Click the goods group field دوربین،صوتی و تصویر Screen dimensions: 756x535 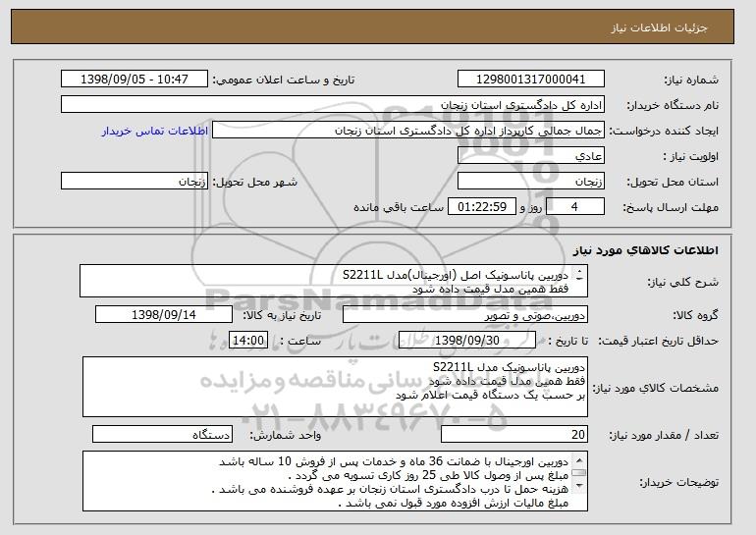pyautogui.click(x=465, y=315)
